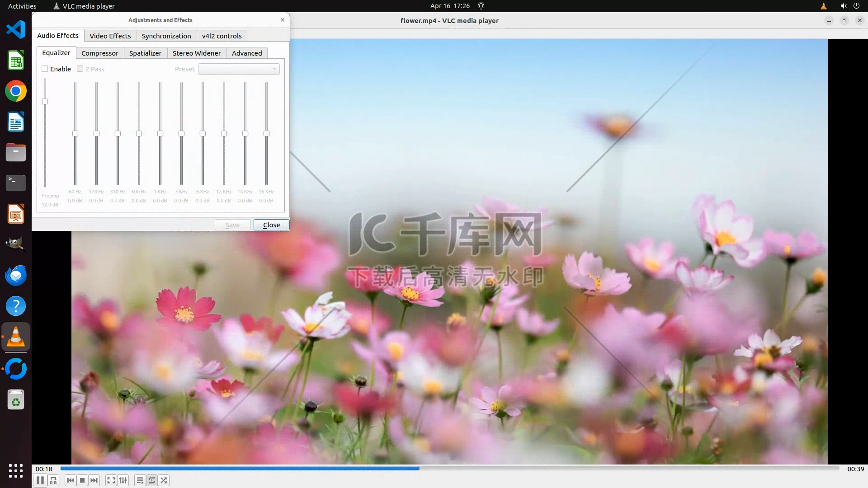This screenshot has height=488, width=868.
Task: Click the A-B loop button
Action: pyautogui.click(x=53, y=480)
